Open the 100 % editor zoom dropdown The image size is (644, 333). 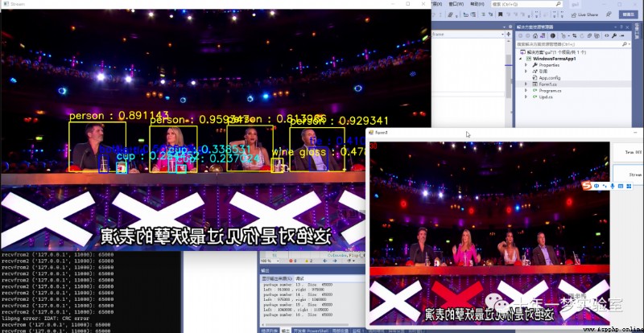coord(278,261)
